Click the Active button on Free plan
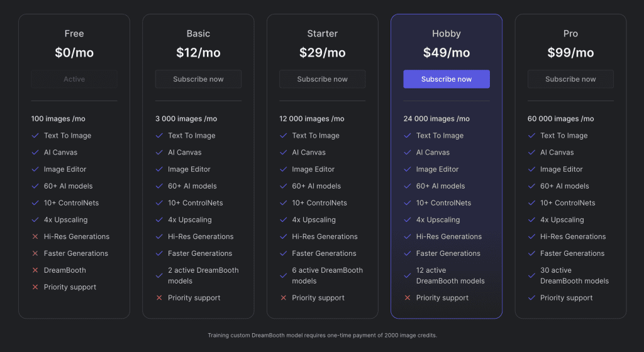644x352 pixels. point(74,79)
